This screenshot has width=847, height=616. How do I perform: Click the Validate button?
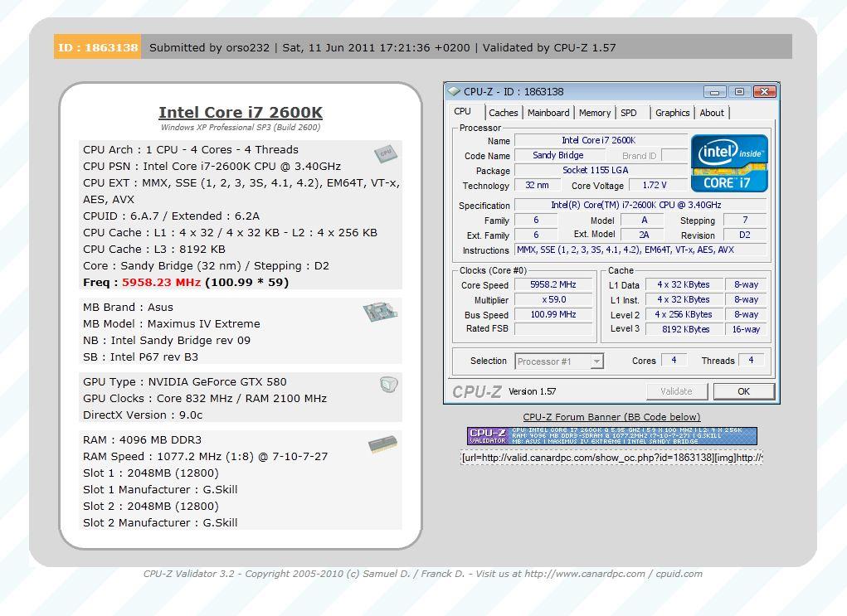click(676, 391)
